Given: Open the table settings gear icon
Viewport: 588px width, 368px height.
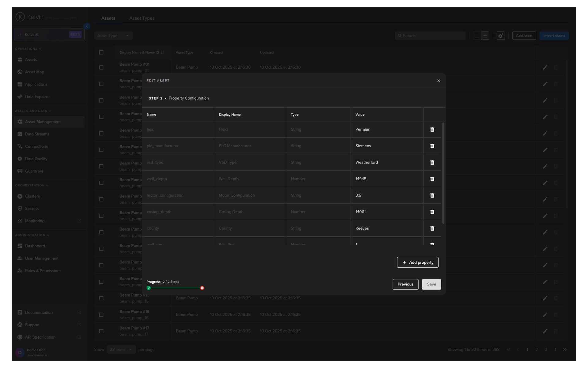Looking at the screenshot, I should coord(500,36).
